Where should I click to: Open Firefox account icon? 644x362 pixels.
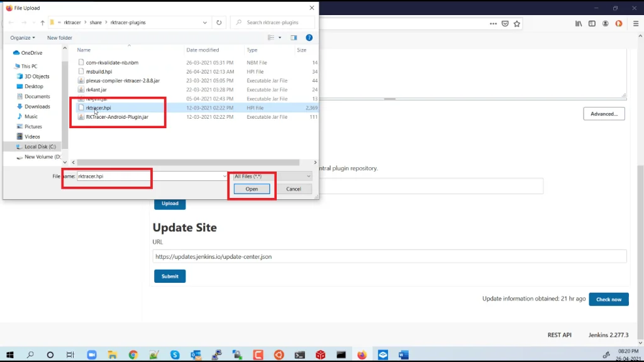point(606,24)
